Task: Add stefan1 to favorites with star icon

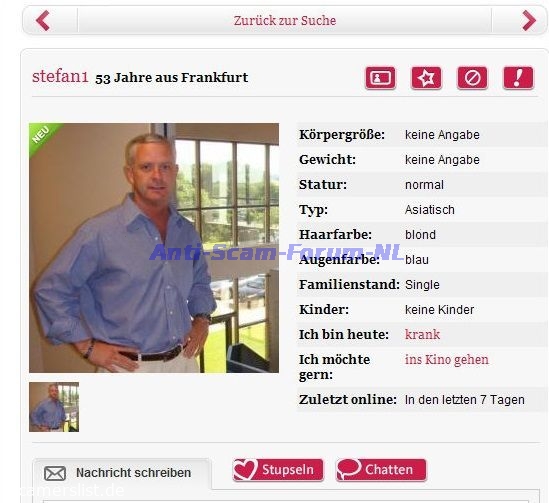Action: pos(426,78)
